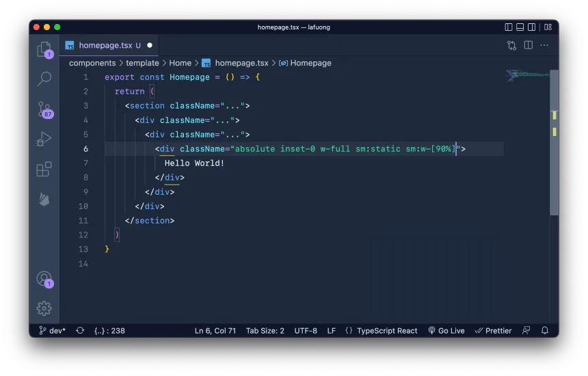This screenshot has height=376, width=588.
Task: Split the editor to the right
Action: pyautogui.click(x=529, y=45)
